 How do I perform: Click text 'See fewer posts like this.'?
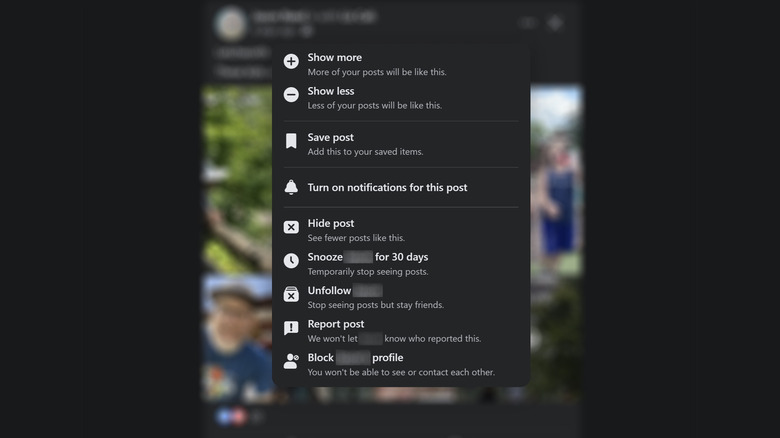pyautogui.click(x=356, y=238)
